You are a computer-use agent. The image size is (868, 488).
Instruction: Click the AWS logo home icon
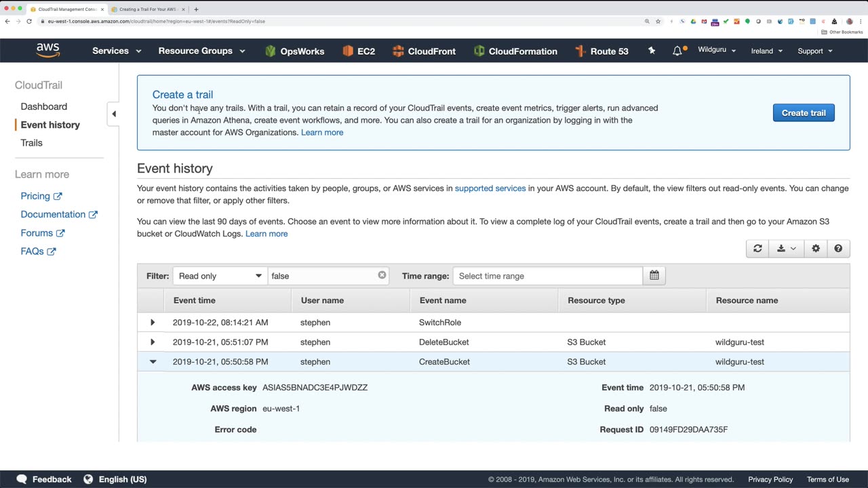48,50
